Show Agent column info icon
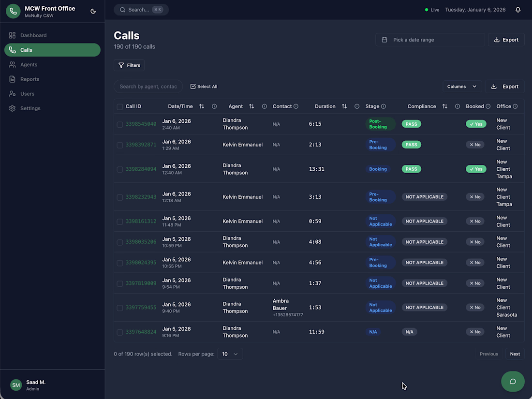The image size is (532, 399). coord(264,106)
